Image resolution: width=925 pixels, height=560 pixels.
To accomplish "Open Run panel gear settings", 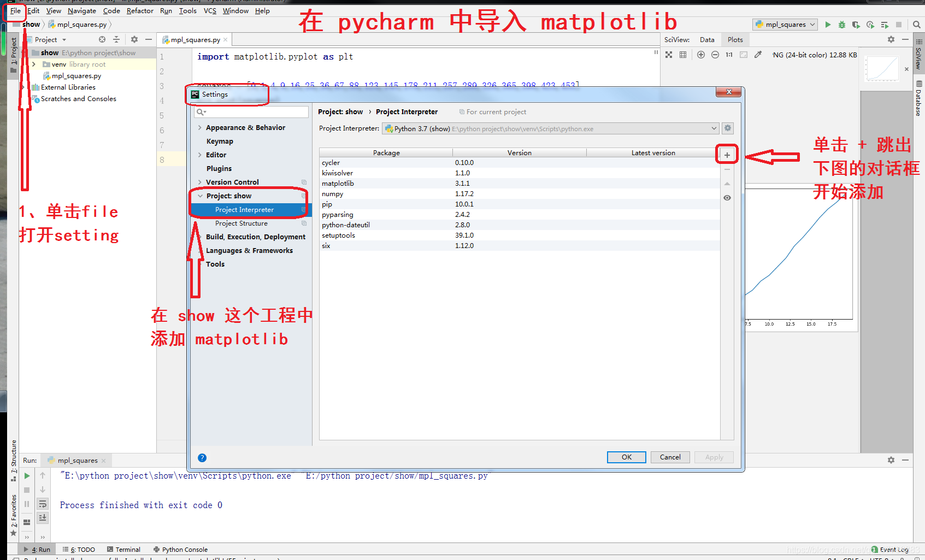I will [x=891, y=460].
